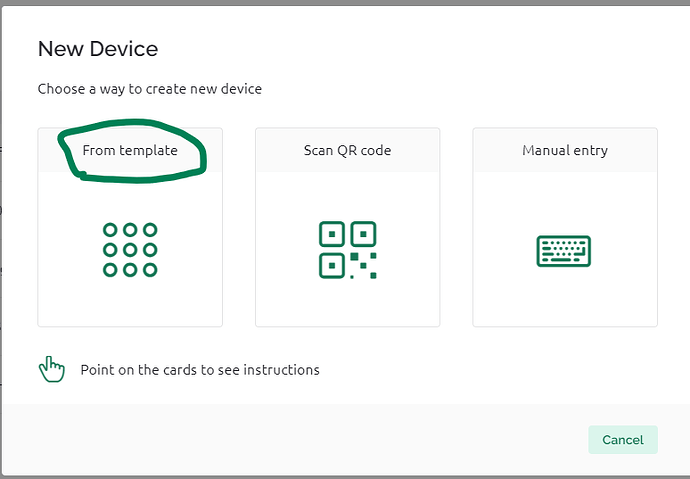Click the pointing hand instructions icon

click(x=51, y=369)
